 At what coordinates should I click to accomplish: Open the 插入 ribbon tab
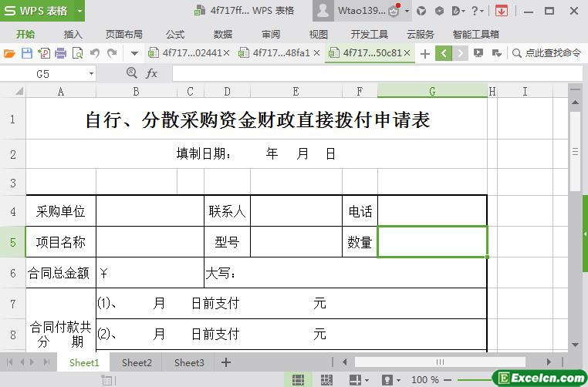pyautogui.click(x=73, y=35)
